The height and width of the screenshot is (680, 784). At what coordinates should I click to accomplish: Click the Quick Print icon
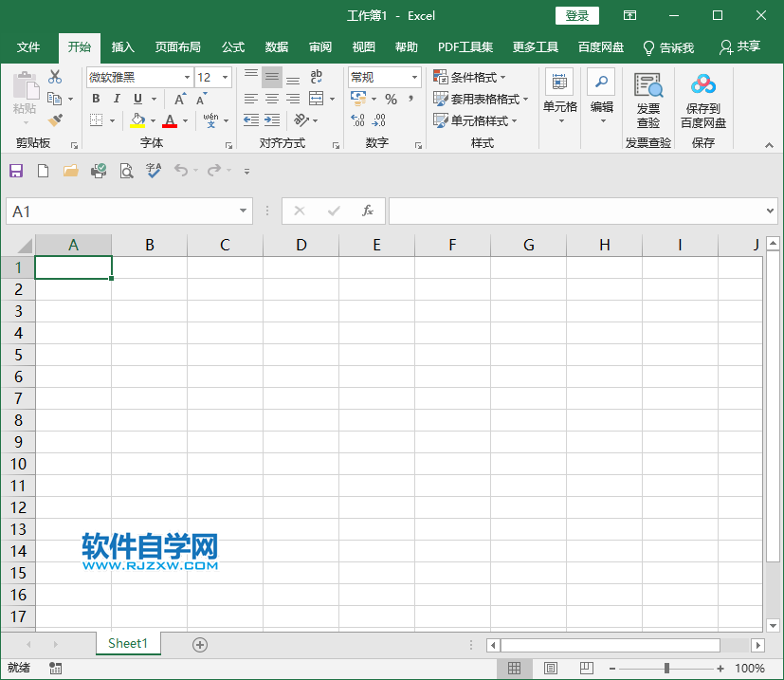99,171
